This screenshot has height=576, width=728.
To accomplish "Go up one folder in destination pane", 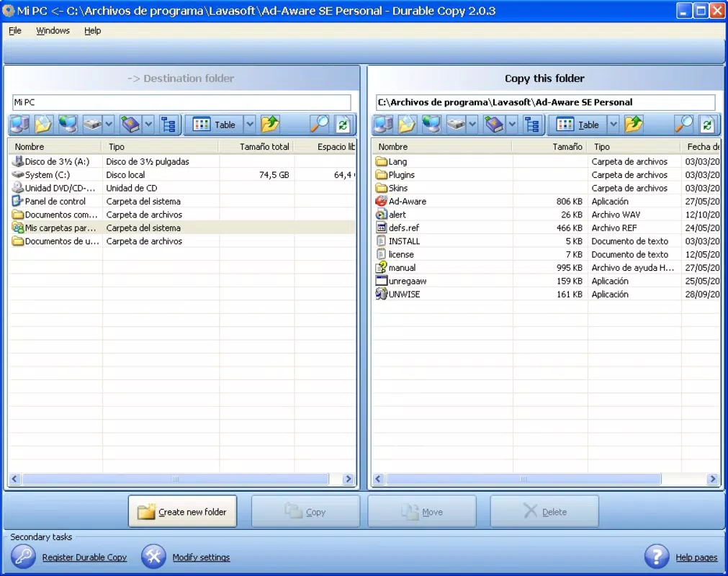I will tap(269, 125).
